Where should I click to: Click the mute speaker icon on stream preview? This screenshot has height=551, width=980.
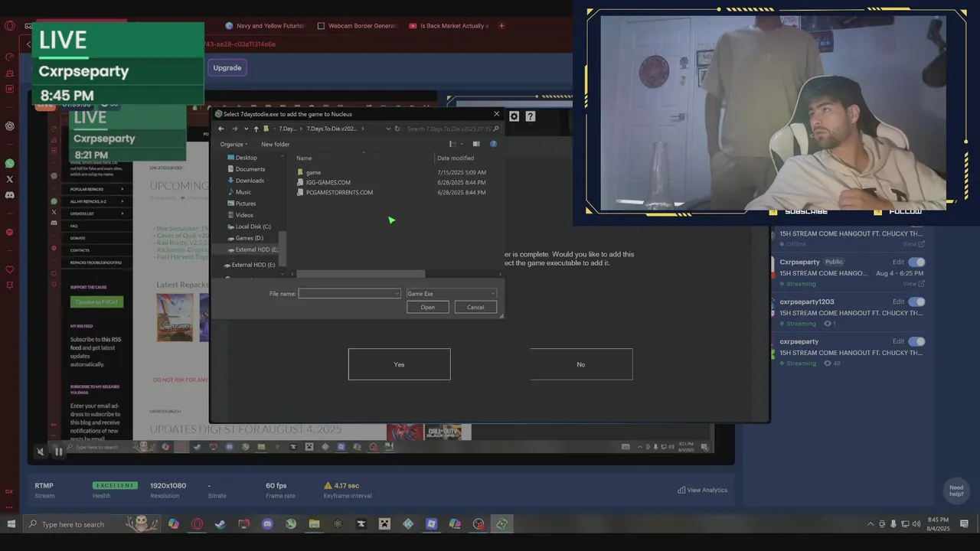pos(41,452)
